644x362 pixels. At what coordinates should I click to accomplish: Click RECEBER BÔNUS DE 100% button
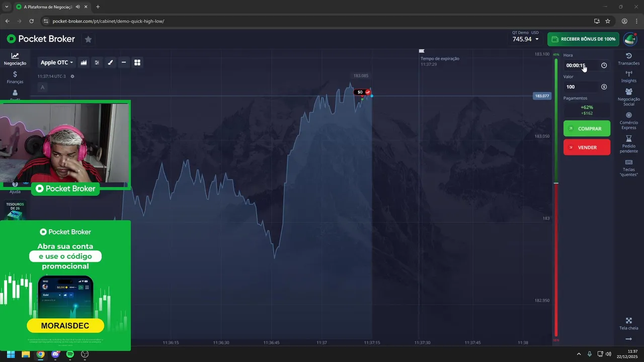point(583,39)
